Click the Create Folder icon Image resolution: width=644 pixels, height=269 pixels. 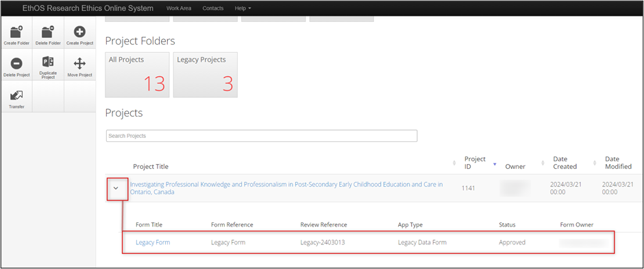tap(16, 32)
